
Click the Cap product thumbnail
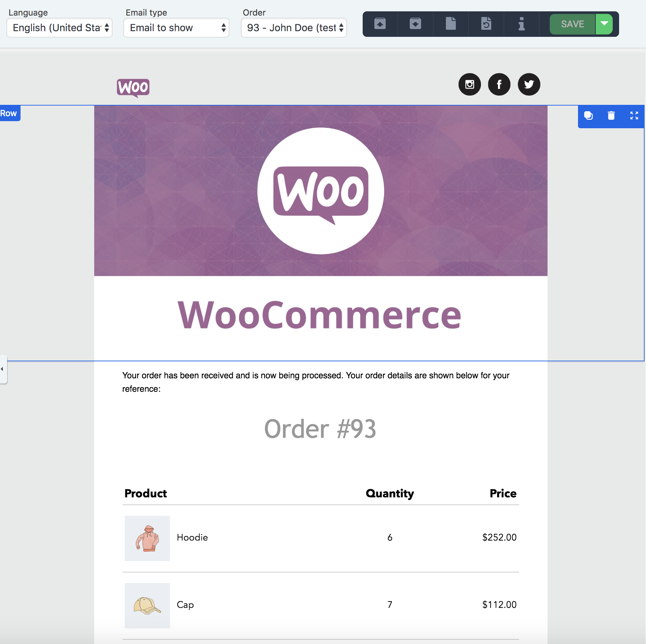coord(147,606)
